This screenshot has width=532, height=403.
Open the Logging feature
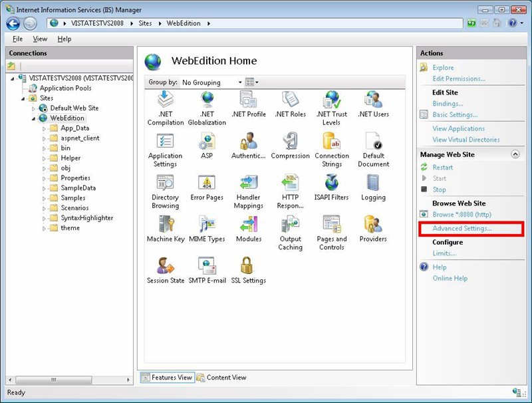373,188
